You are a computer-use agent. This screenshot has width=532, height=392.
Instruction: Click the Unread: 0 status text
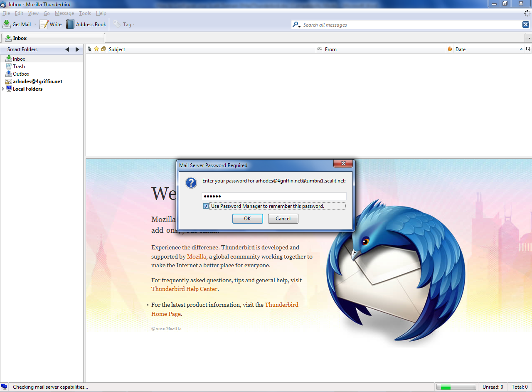(x=493, y=387)
